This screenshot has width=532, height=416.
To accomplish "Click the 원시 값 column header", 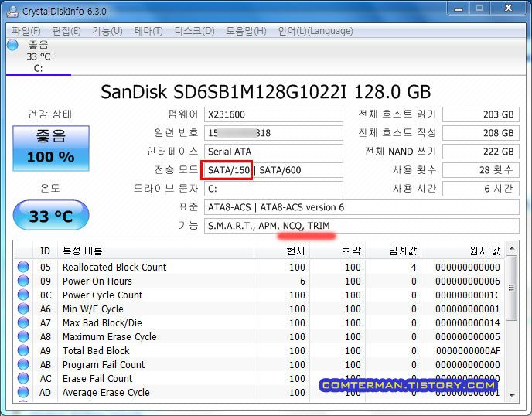I will pyautogui.click(x=462, y=251).
